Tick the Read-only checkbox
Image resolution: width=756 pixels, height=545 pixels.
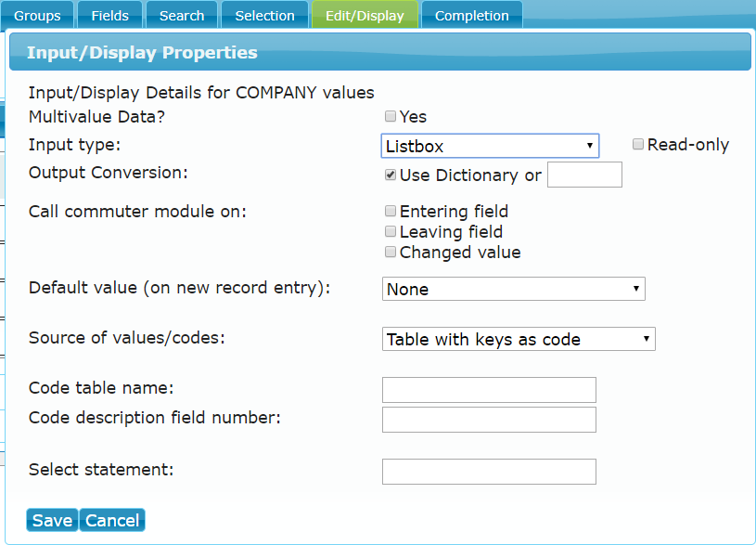click(638, 144)
